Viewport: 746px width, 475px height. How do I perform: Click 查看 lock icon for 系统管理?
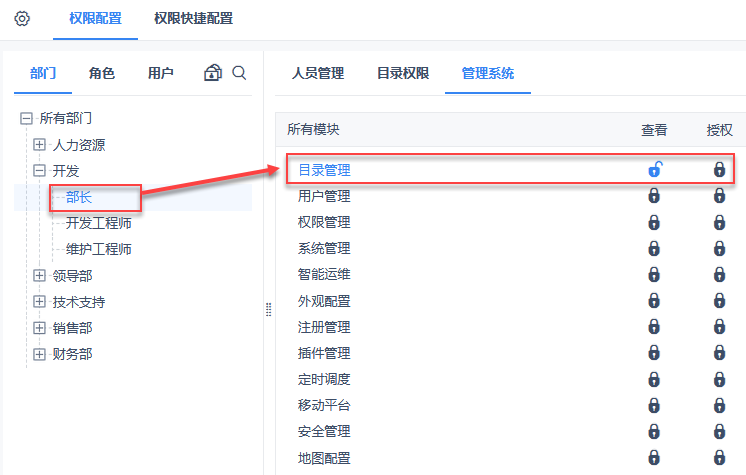(654, 248)
